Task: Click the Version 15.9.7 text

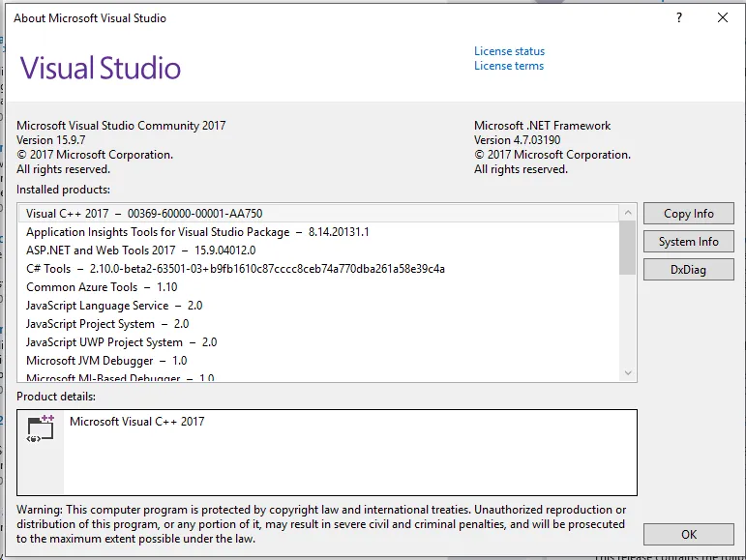Action: [51, 140]
